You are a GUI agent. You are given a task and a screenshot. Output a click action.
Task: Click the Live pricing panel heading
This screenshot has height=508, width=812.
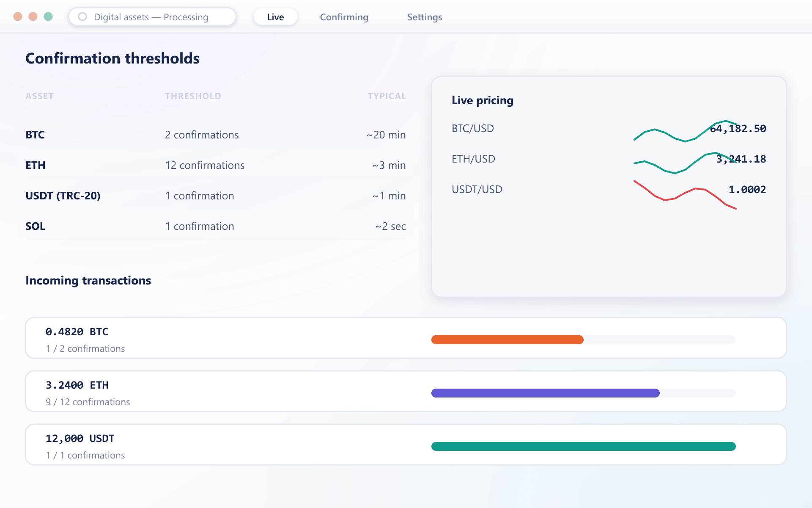[483, 100]
